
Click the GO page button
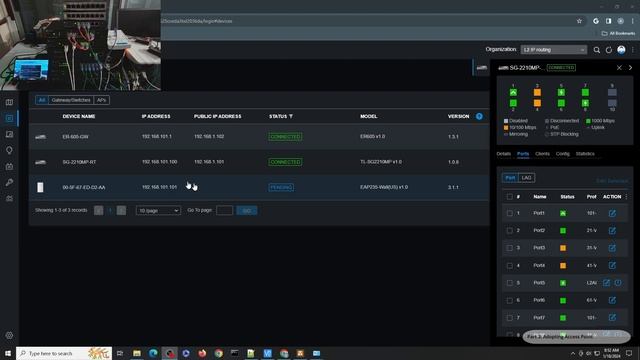pos(247,211)
